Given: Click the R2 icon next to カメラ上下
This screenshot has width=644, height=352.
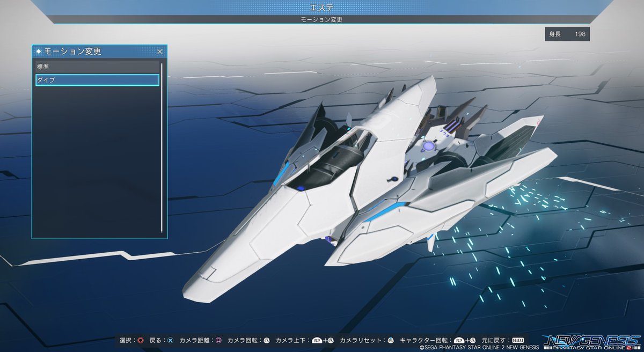Looking at the screenshot, I should click(x=317, y=340).
